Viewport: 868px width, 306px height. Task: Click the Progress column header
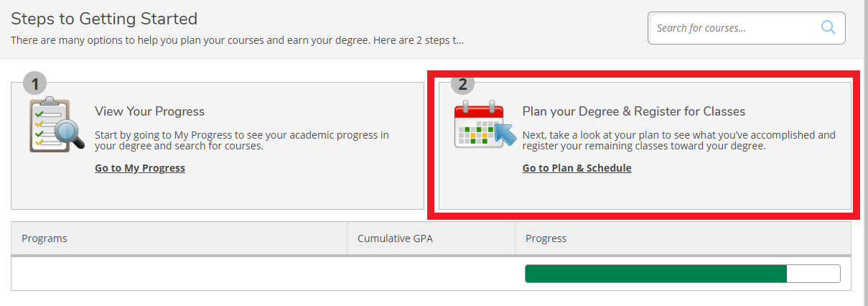coord(683,238)
